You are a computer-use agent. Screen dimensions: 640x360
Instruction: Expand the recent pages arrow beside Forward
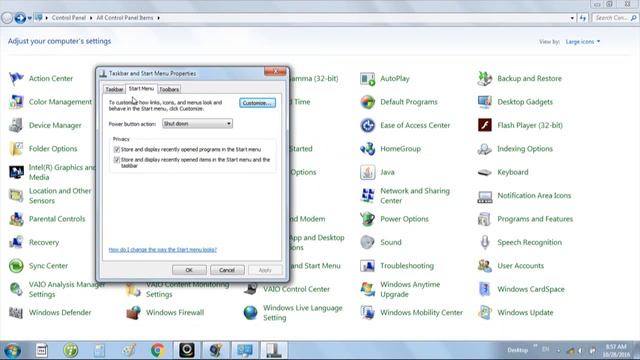click(30, 18)
